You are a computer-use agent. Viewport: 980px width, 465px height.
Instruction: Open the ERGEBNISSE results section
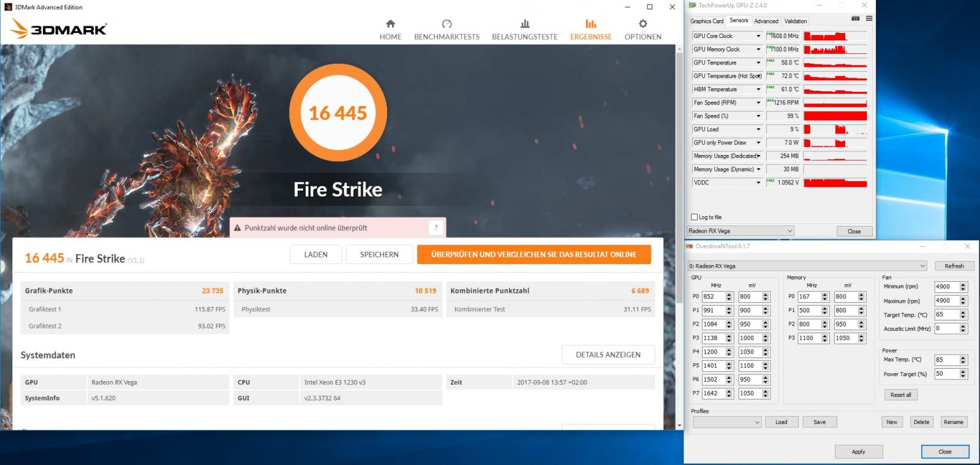[x=590, y=29]
